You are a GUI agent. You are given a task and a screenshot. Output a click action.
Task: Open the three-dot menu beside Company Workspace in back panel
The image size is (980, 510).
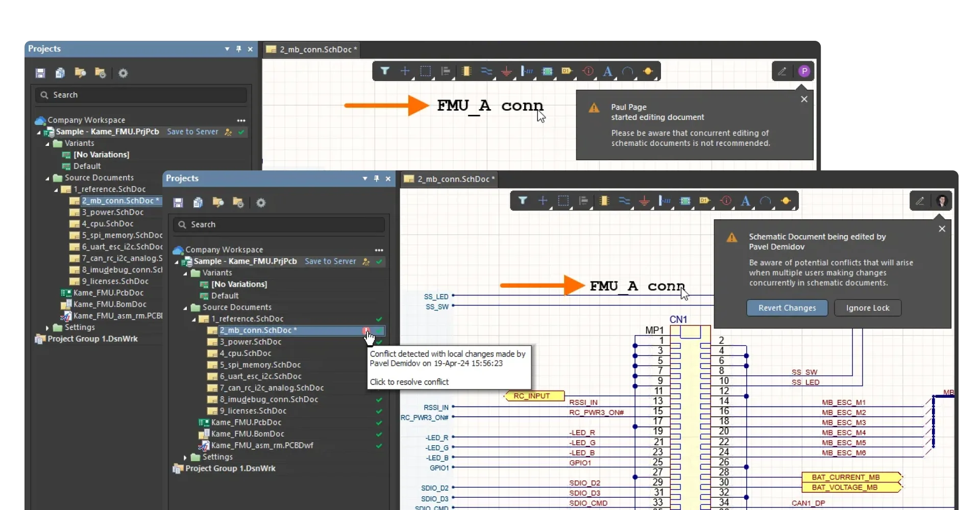[x=241, y=120]
